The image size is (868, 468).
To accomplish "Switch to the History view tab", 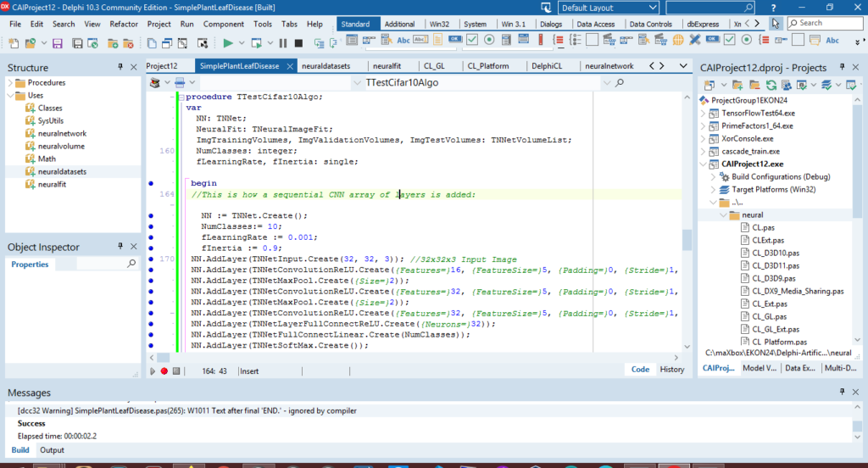I will coord(671,370).
